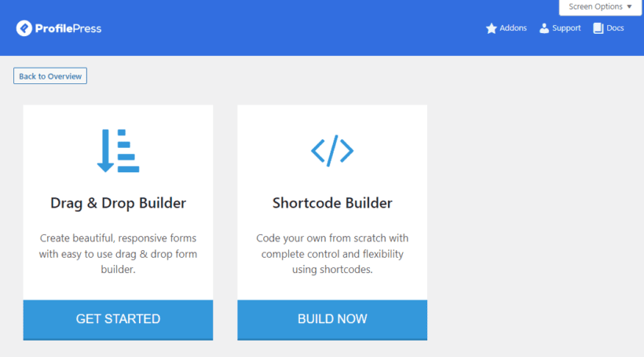Click the Shortcode Builder description text
Viewport: 644px width, 357px height.
332,254
